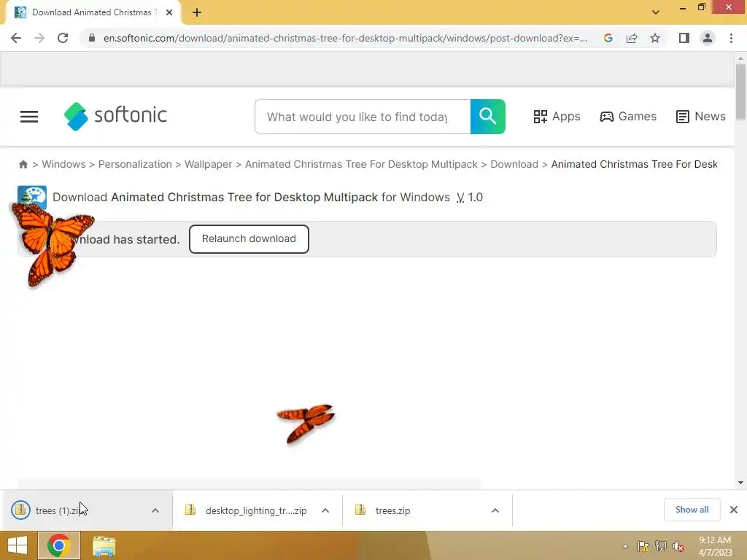Bookmark this page with the star
Image resolution: width=747 pixels, height=560 pixels.
[655, 38]
